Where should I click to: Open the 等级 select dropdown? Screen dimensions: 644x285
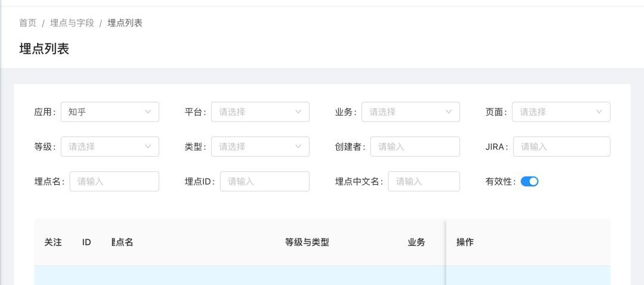click(x=110, y=147)
